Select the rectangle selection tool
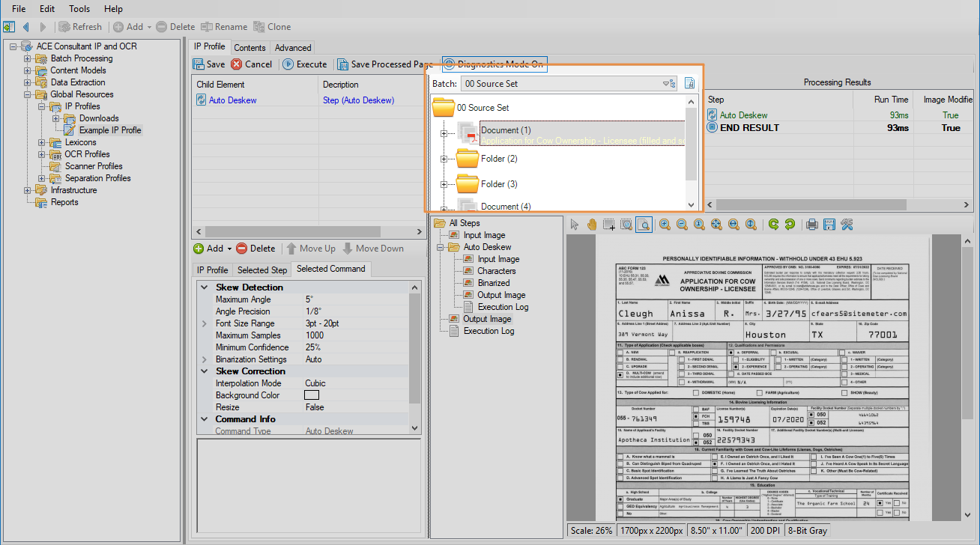Screen dimensions: 980x545 pyautogui.click(x=609, y=224)
